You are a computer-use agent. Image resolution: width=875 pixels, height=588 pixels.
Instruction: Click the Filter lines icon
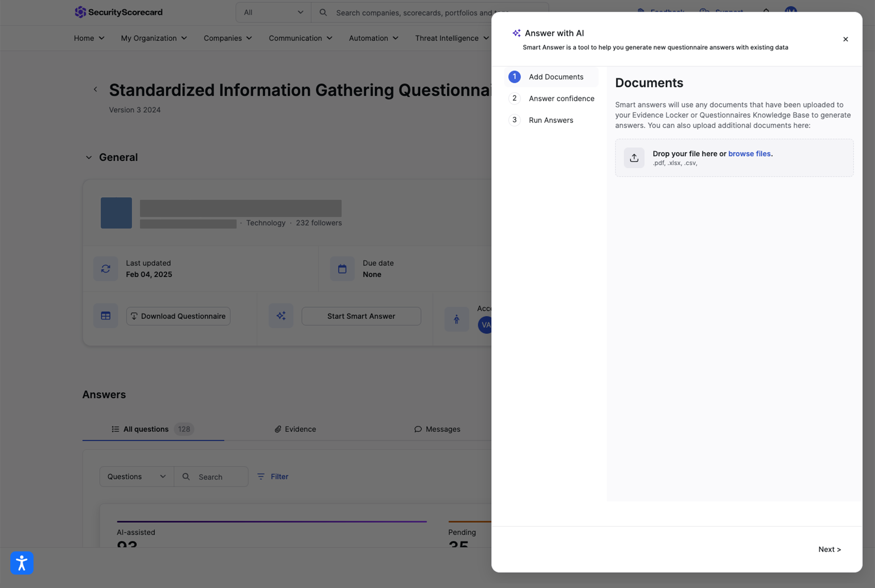click(x=261, y=476)
